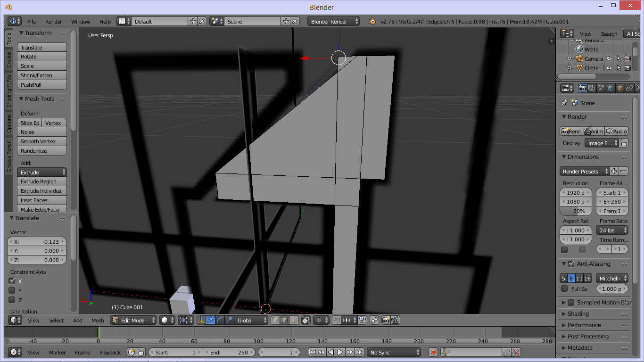Enable the Full Sample checkbox

[x=564, y=288]
